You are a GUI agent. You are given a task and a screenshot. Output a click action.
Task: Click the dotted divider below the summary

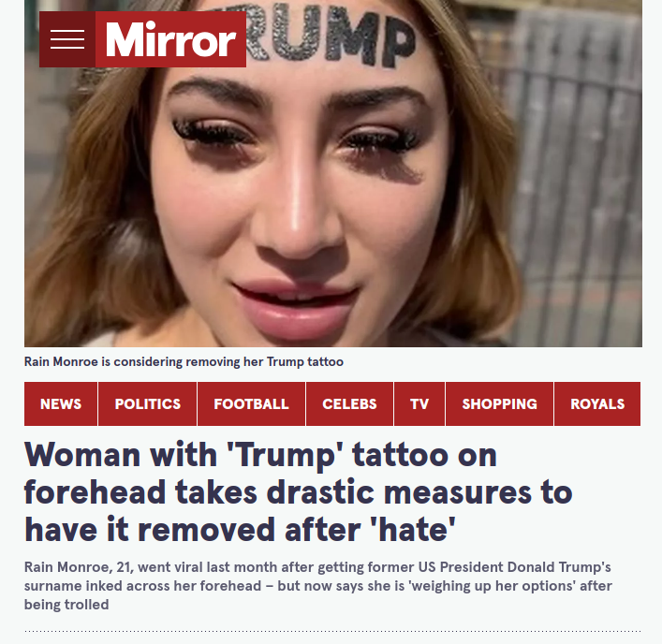click(x=332, y=631)
